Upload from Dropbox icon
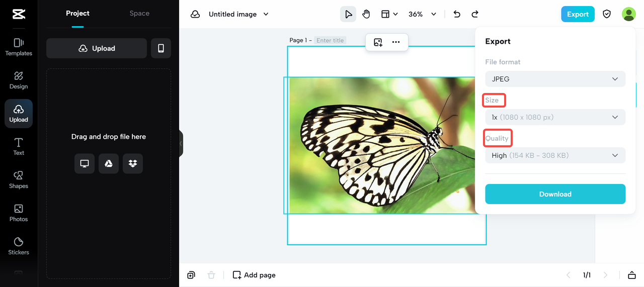 tap(133, 164)
